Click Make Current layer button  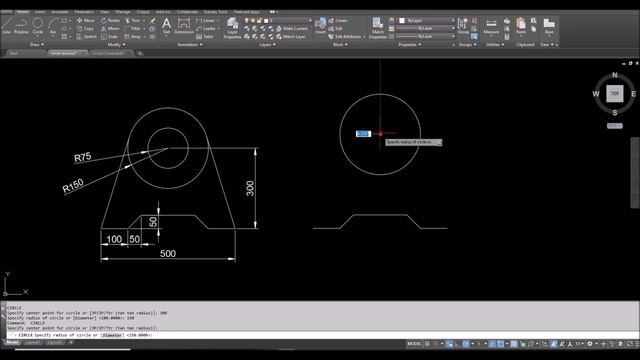click(292, 29)
